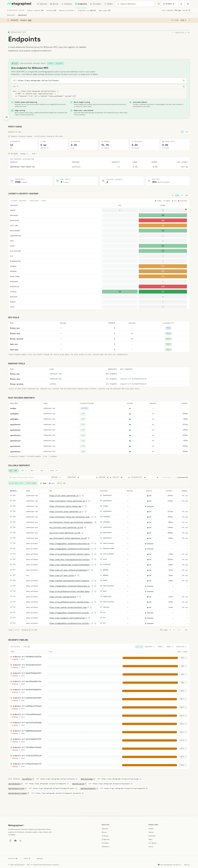This screenshot has height=868, width=198.
Task: Open the Providers nav tab
Action: coord(96,4)
